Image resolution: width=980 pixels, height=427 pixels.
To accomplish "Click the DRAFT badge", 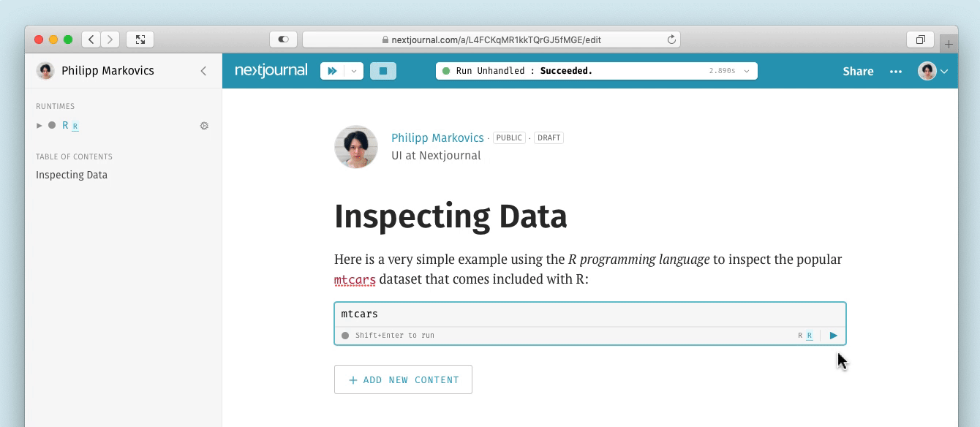I will click(549, 137).
